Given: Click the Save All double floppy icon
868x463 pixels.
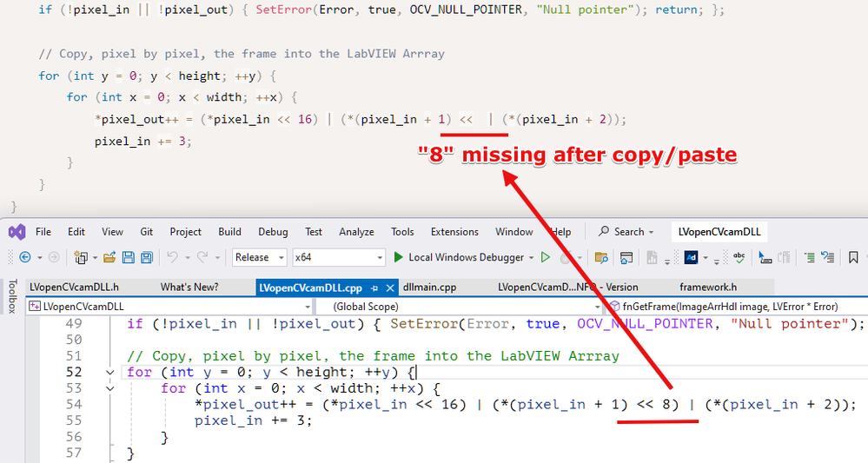Looking at the screenshot, I should coord(147,257).
